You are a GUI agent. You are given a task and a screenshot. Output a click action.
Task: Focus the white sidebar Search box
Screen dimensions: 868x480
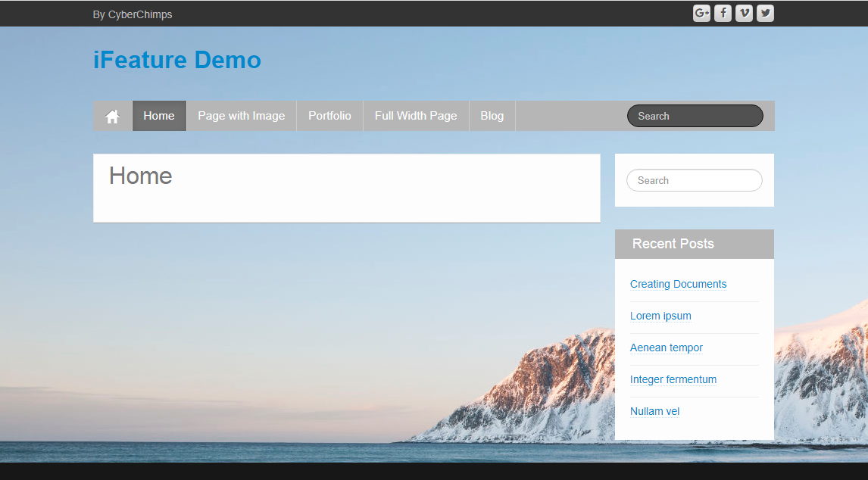tap(694, 180)
